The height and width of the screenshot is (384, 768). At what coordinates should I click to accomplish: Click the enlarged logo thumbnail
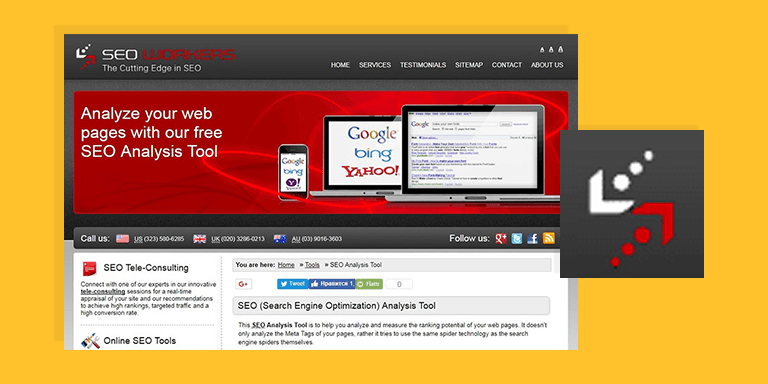(632, 204)
